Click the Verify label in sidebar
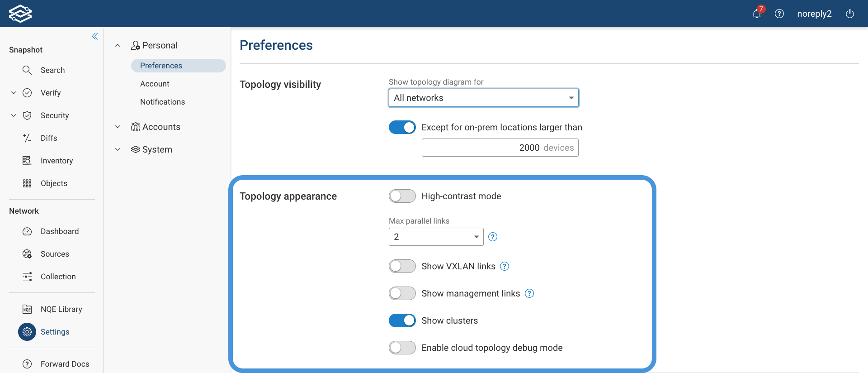Screen dimensions: 868x373 51,93
